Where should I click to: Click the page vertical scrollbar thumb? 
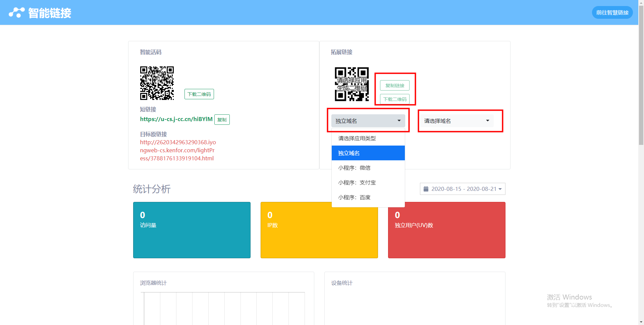[641, 75]
